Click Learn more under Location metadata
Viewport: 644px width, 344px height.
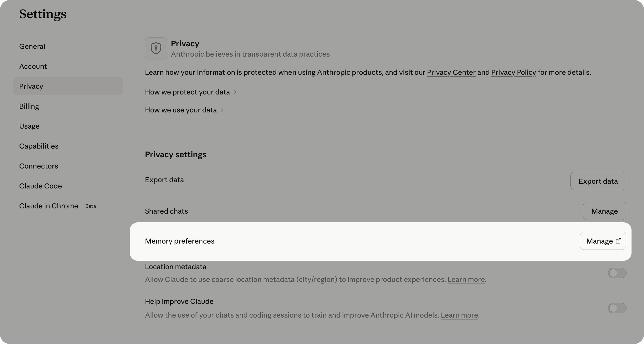(466, 280)
